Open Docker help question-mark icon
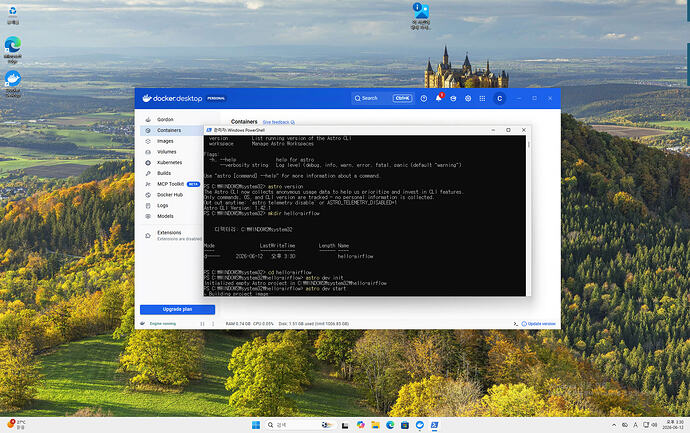The height and width of the screenshot is (433, 690). 424,99
